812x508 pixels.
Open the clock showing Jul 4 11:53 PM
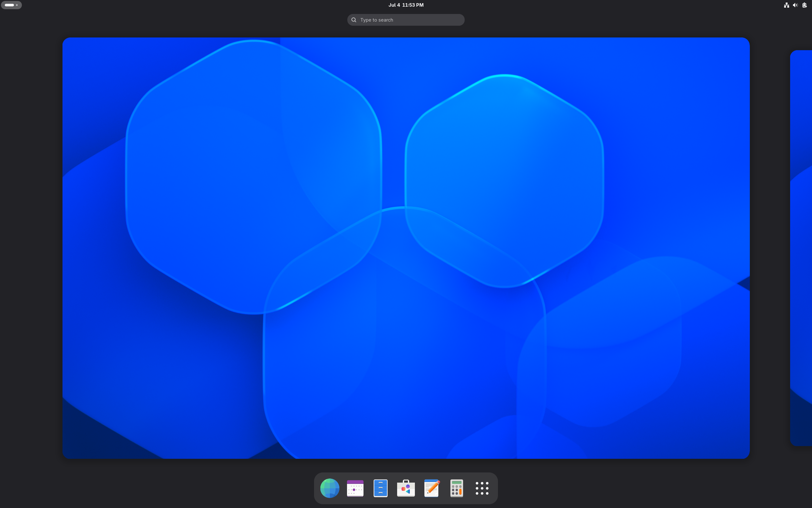(x=406, y=5)
